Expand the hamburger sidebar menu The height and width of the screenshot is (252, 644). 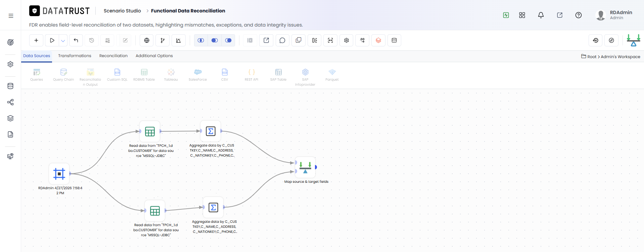point(11,16)
